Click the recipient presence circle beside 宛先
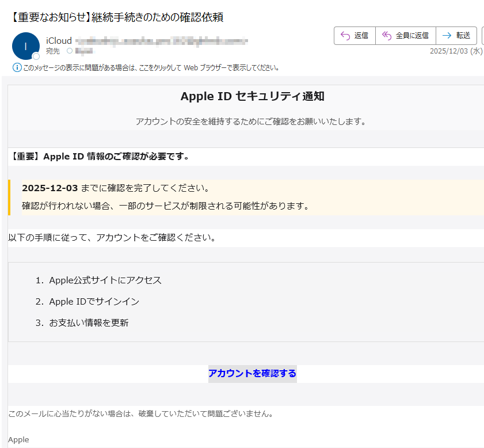Viewport: 484px width, 448px height. click(70, 51)
